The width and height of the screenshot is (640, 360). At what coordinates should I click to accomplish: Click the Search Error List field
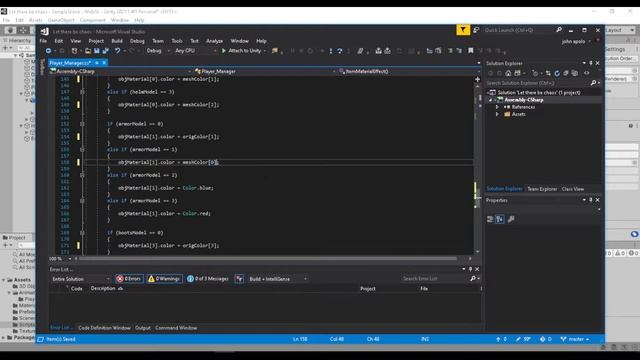pos(435,278)
